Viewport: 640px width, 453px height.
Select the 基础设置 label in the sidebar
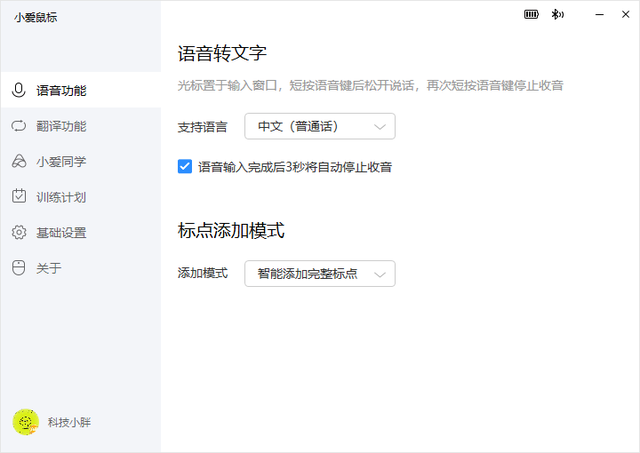click(x=61, y=233)
